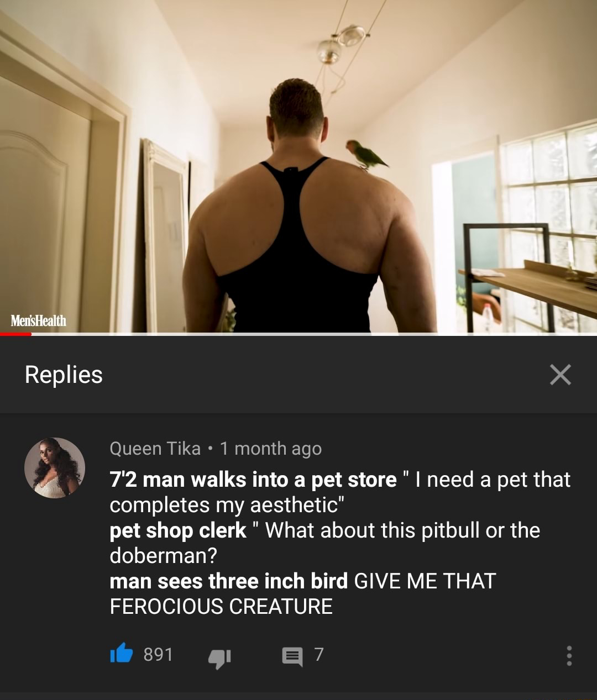This screenshot has height=700, width=597.
Task: Select the Replies panel header
Action: 64,375
